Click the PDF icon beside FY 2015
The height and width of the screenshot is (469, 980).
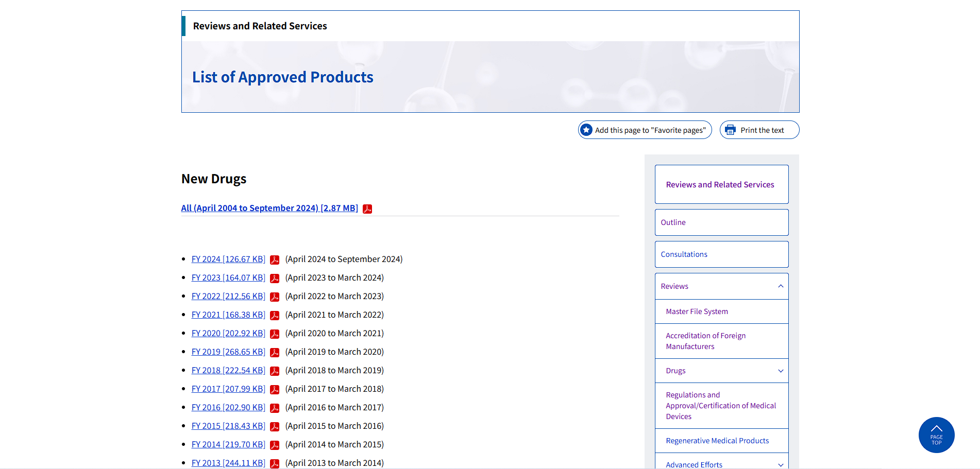(275, 426)
